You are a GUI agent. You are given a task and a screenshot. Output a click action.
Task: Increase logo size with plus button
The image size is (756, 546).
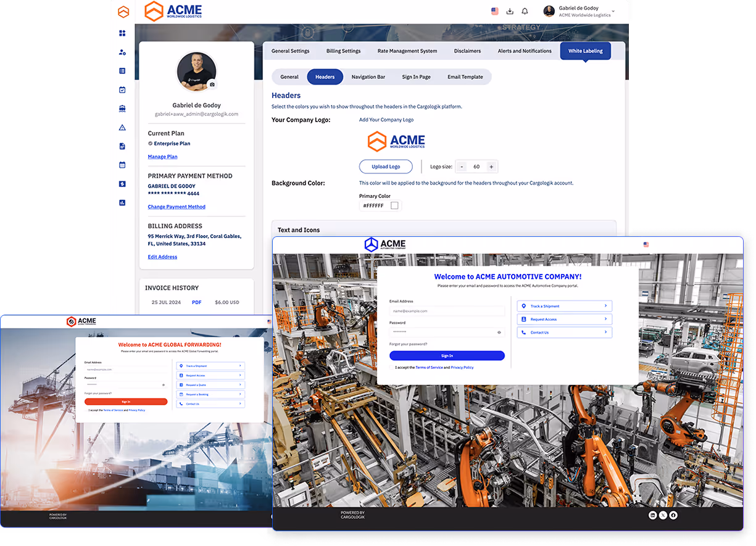pyautogui.click(x=491, y=167)
